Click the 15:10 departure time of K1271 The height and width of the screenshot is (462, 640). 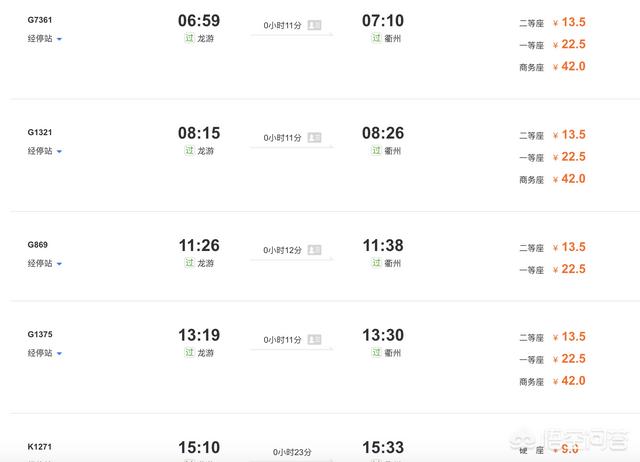(x=199, y=447)
